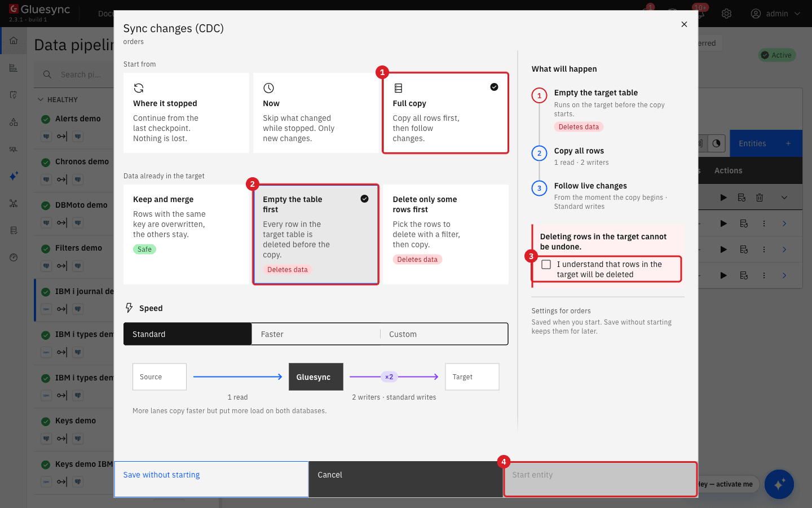Click the Active status badge
812x508 pixels.
click(777, 55)
